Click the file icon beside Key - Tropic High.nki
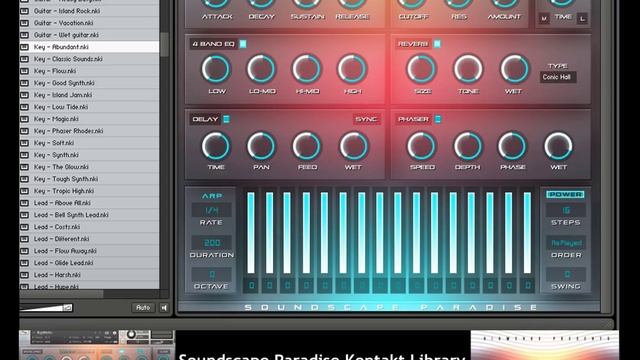Screen dimensions: 640x360 (24, 191)
